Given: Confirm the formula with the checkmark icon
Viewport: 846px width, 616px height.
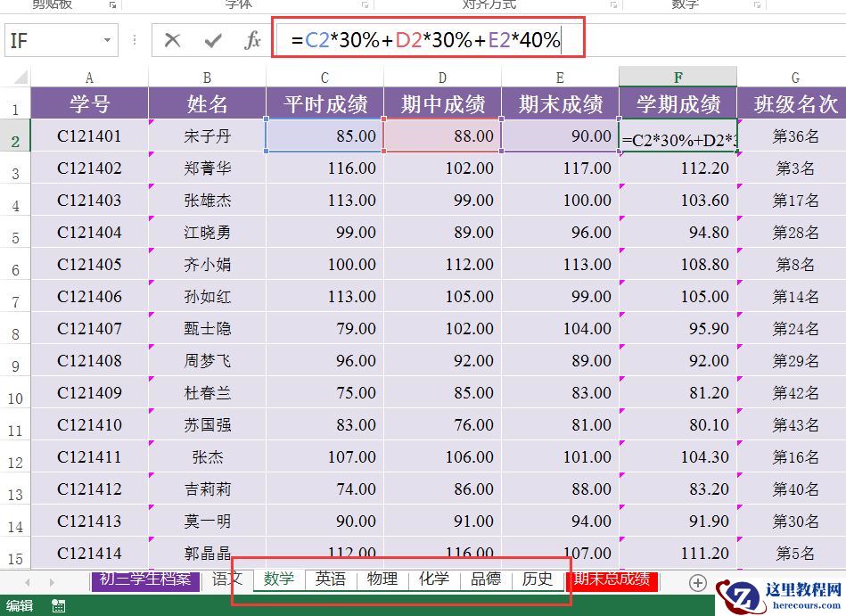Looking at the screenshot, I should click(213, 40).
